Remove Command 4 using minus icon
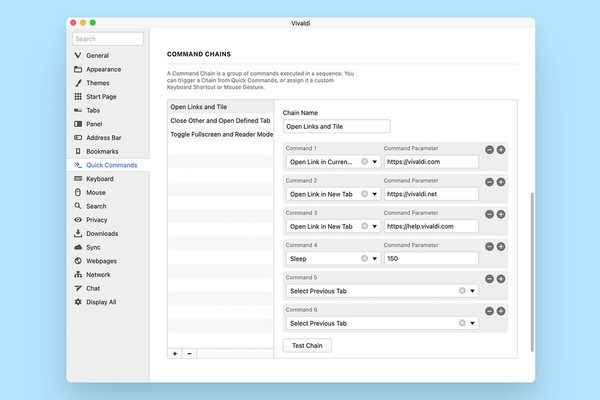Viewport: 600px width, 400px height. 489,247
